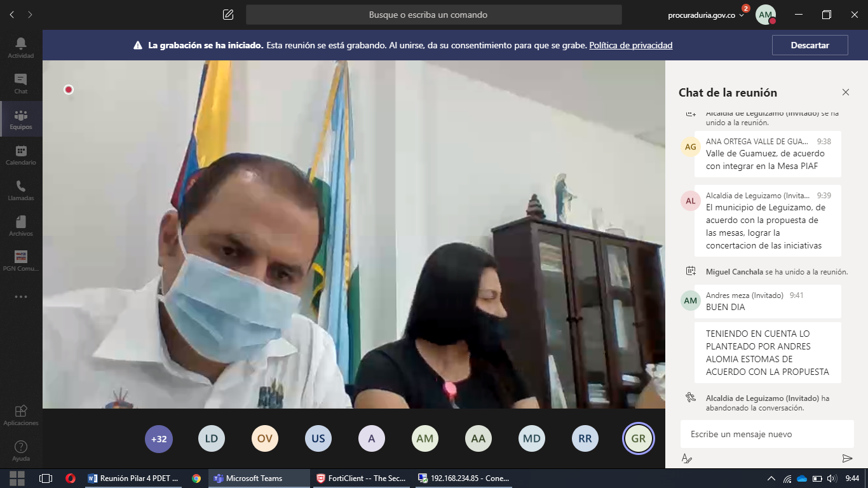Open PGN Comunica sidebar app
Screen dimensions: 868x488
coord(21,260)
